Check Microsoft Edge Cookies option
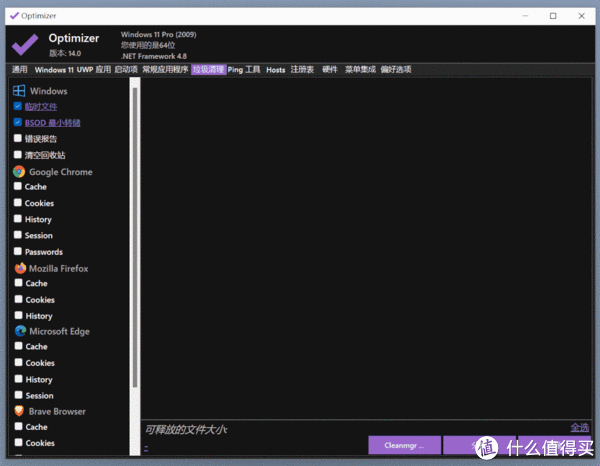Screen dimensions: 600x466 tap(18, 362)
